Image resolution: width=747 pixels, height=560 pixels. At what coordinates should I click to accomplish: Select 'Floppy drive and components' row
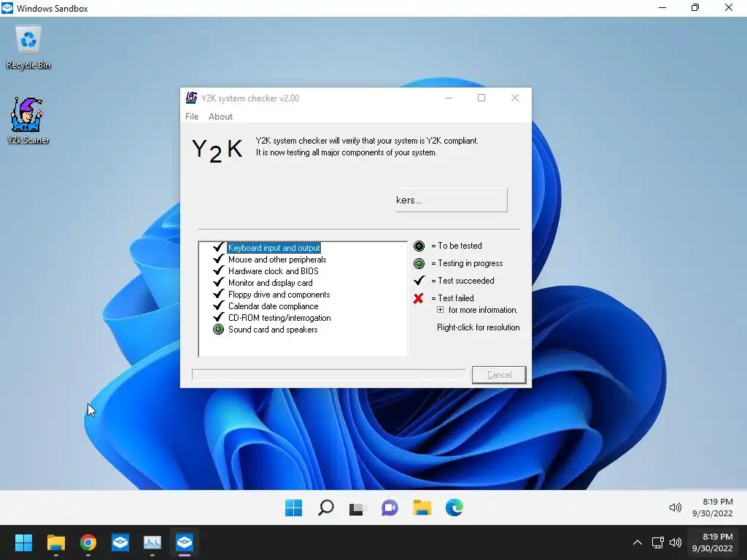tap(279, 295)
